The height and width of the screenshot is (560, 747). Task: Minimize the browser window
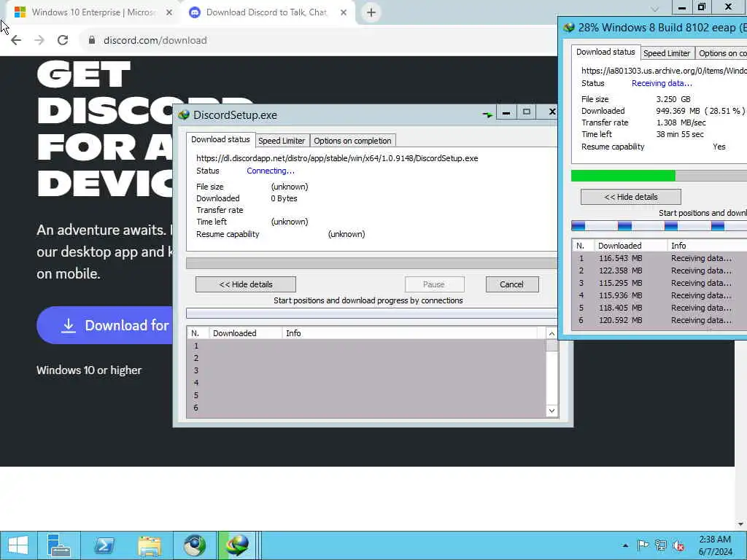pyautogui.click(x=682, y=7)
